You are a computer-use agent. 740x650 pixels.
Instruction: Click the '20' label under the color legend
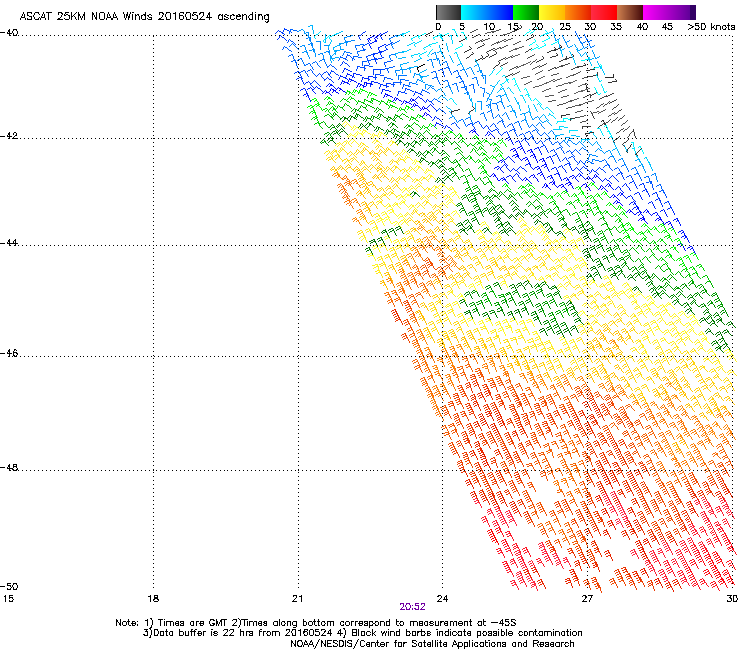pos(537,27)
